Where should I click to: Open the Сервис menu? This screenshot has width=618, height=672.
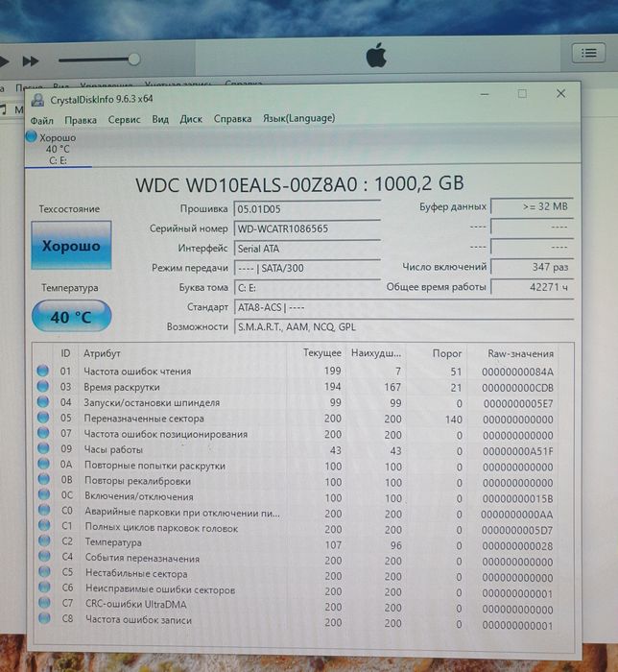[x=124, y=120]
